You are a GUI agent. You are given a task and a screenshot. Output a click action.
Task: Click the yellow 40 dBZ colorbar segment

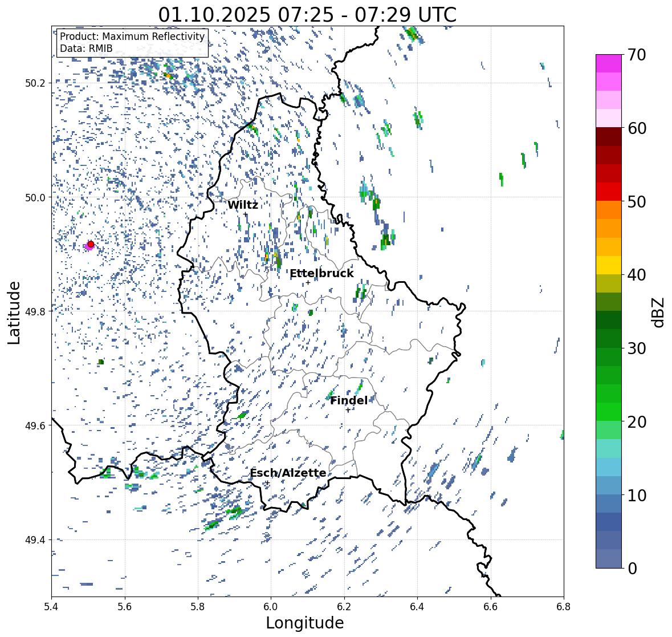(x=609, y=265)
